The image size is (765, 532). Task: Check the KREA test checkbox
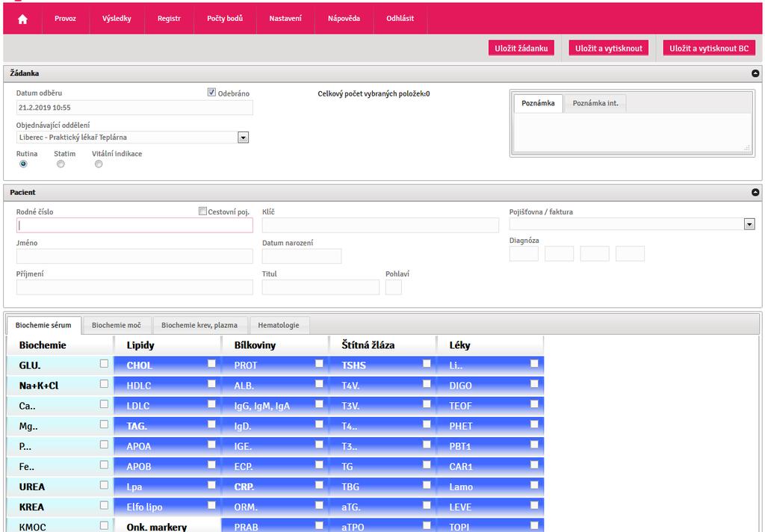[x=104, y=505]
